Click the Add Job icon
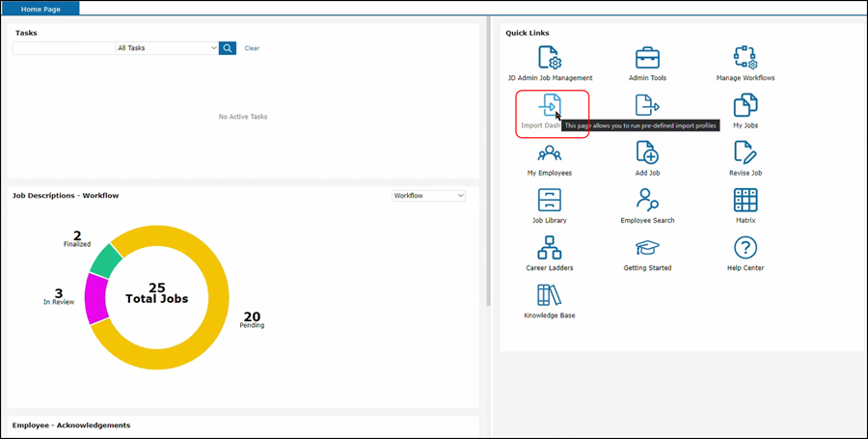The image size is (868, 439). click(x=646, y=152)
